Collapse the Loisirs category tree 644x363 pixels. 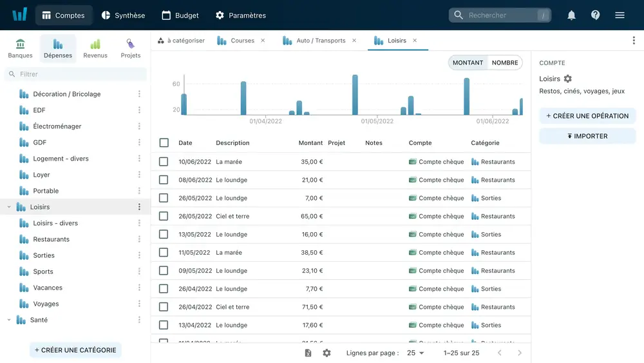8,207
